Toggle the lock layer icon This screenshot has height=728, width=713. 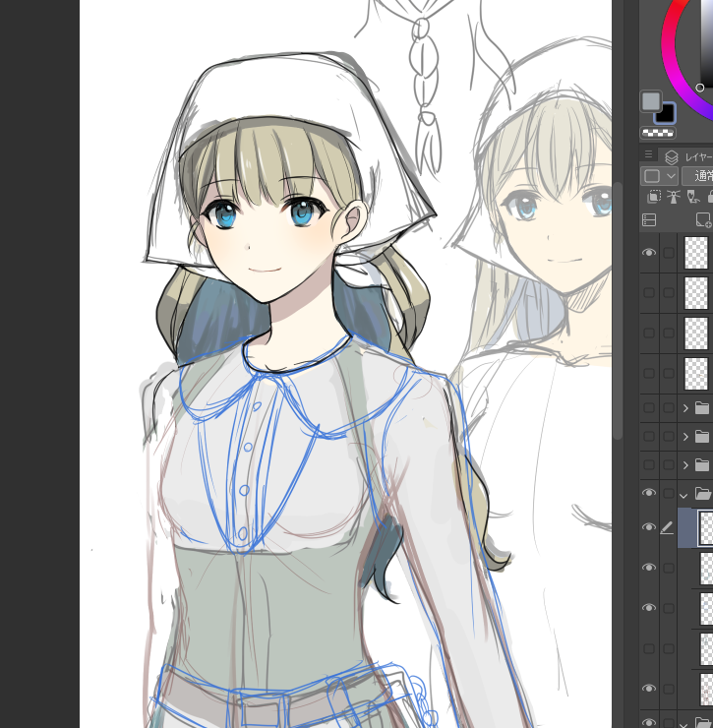click(x=710, y=197)
